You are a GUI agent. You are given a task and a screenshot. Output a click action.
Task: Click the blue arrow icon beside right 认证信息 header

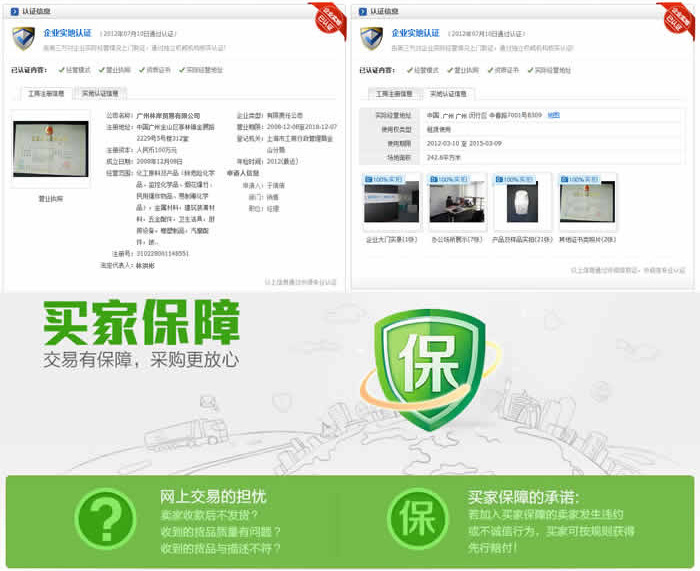362,11
